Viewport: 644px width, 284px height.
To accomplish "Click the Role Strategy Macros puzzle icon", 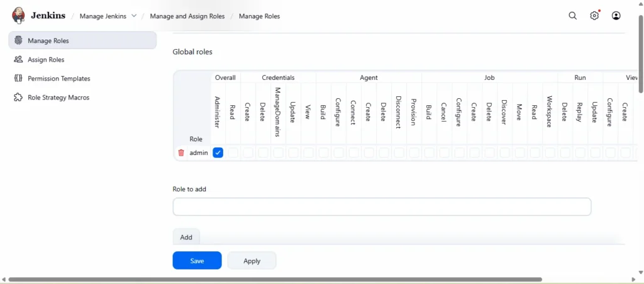I will click(x=18, y=98).
